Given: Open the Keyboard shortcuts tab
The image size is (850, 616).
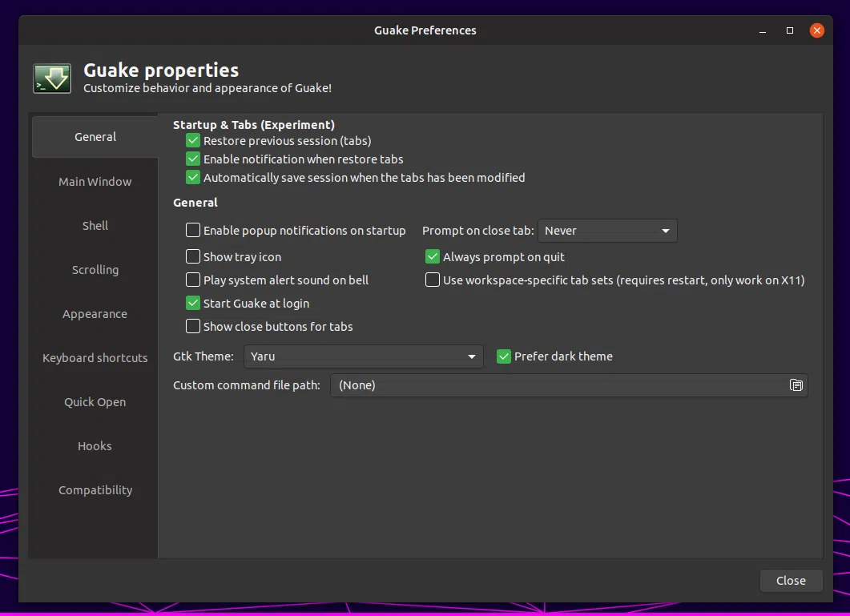Looking at the screenshot, I should tap(95, 358).
